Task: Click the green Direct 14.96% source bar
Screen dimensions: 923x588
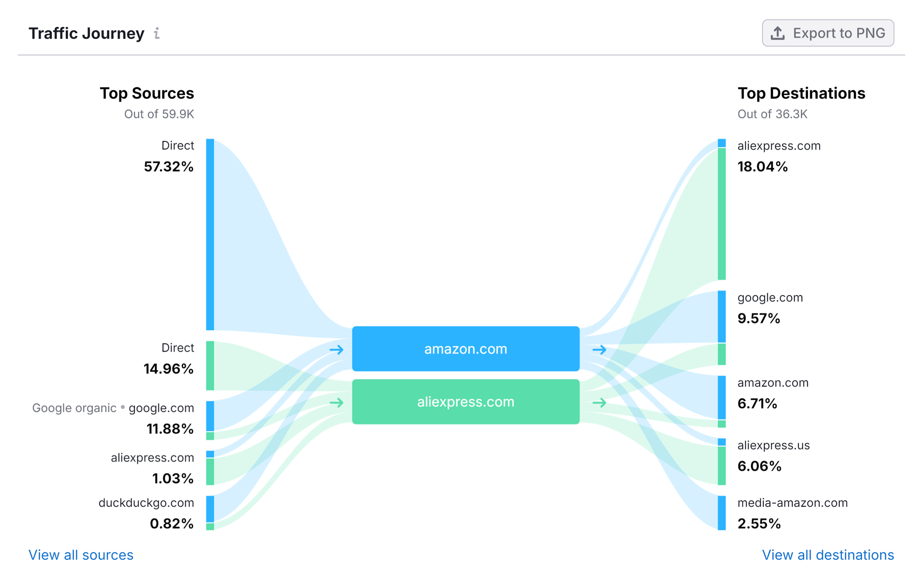Action: [210, 366]
